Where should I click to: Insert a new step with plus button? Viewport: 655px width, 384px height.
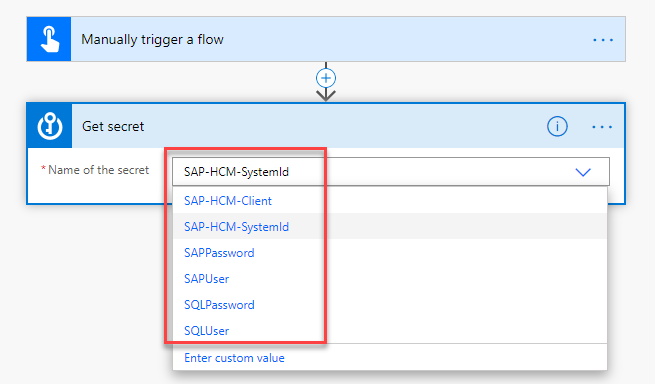[x=326, y=78]
